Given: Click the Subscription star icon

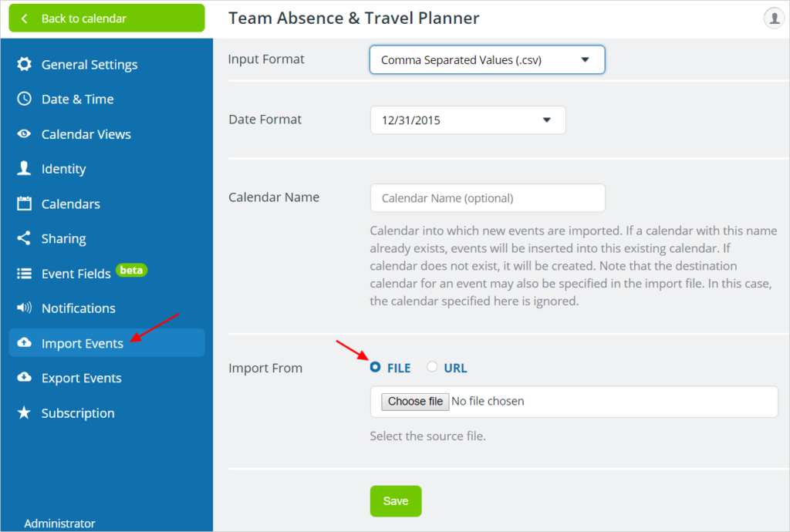Looking at the screenshot, I should click(x=24, y=412).
